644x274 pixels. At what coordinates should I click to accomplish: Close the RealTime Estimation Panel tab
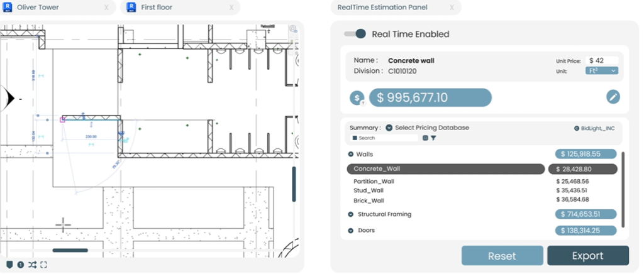pos(452,8)
